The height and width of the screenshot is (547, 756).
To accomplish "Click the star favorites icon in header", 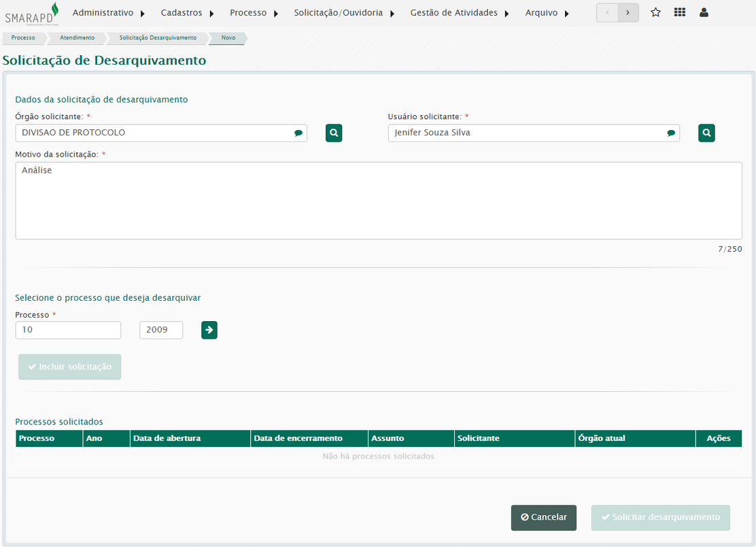I will (x=655, y=12).
